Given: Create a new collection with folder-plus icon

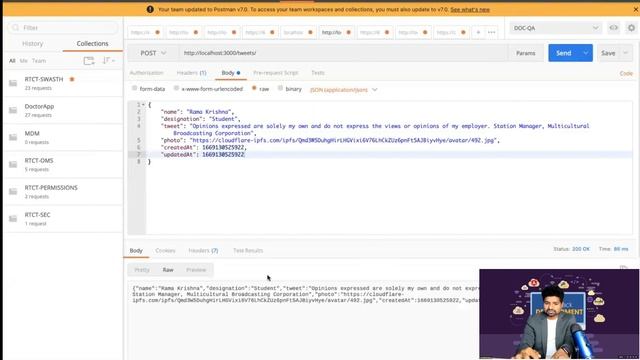Looking at the screenshot, I should [89, 61].
